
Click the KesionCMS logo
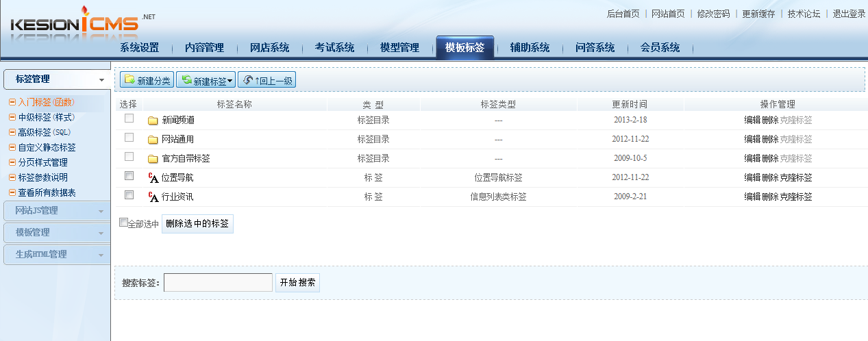click(x=82, y=25)
